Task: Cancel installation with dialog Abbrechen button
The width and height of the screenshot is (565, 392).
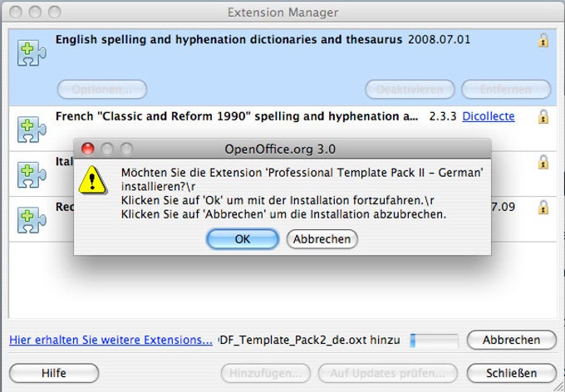Action: (x=322, y=239)
